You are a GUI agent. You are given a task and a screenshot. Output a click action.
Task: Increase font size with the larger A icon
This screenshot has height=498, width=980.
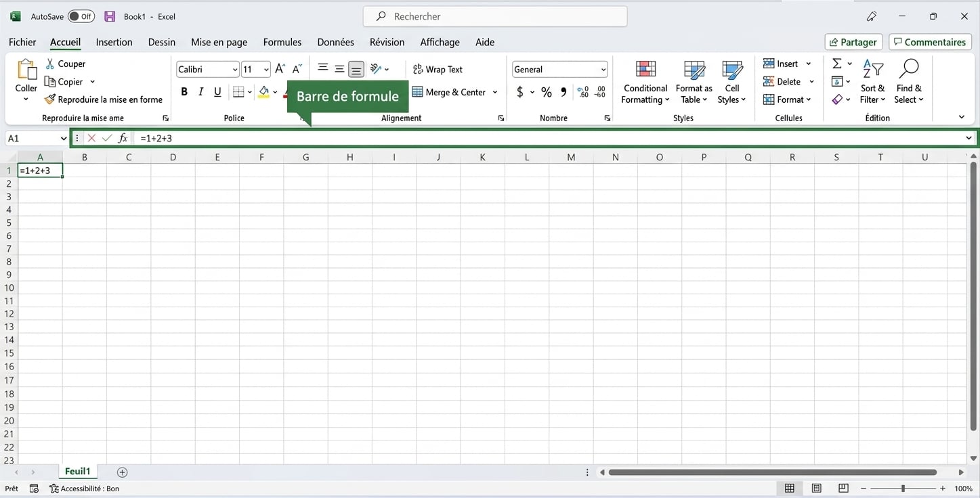[x=280, y=69]
